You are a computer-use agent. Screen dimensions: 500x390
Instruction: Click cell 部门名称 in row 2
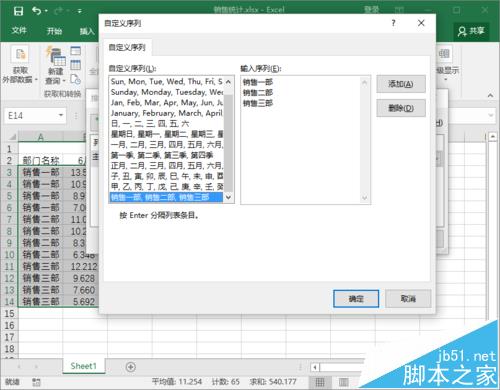pos(41,161)
